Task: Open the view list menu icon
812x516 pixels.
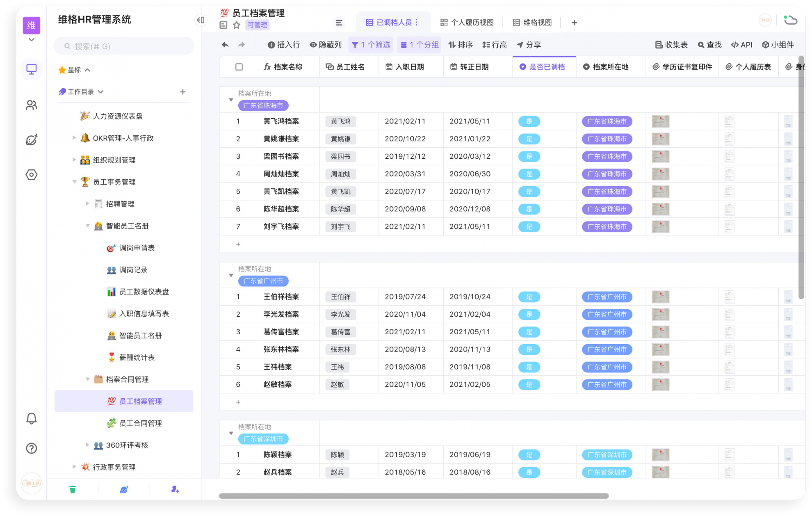Action: [339, 23]
